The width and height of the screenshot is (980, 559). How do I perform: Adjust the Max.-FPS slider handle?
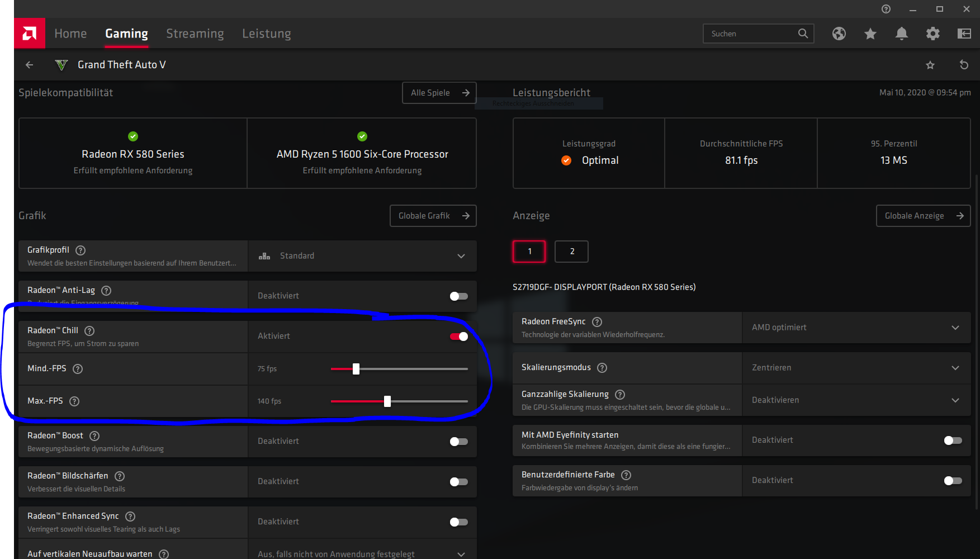[387, 401]
